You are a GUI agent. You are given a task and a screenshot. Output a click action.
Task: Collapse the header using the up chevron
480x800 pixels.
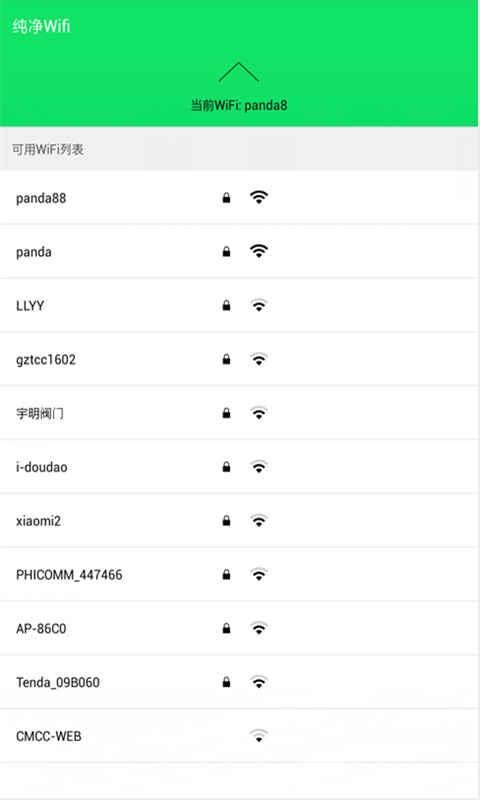point(239,72)
